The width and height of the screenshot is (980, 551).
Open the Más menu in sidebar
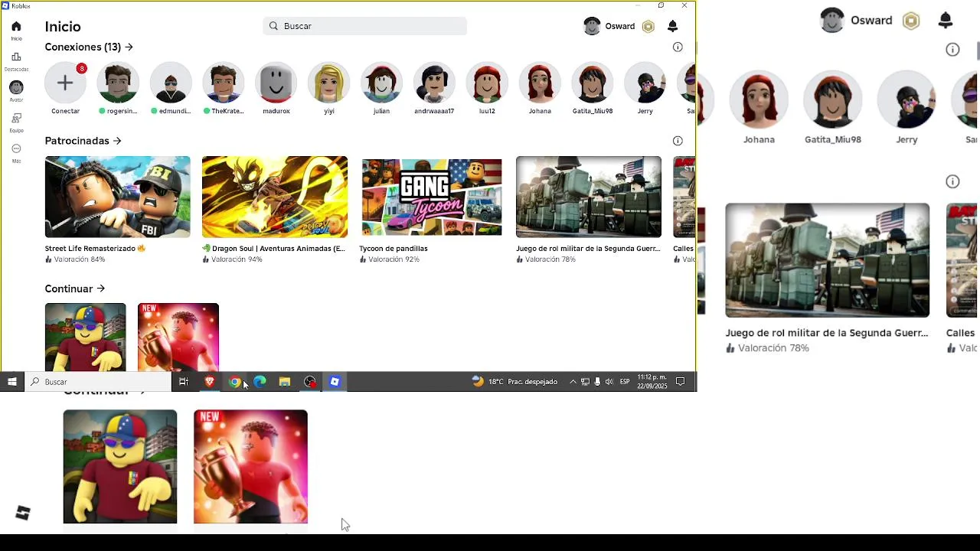16,153
